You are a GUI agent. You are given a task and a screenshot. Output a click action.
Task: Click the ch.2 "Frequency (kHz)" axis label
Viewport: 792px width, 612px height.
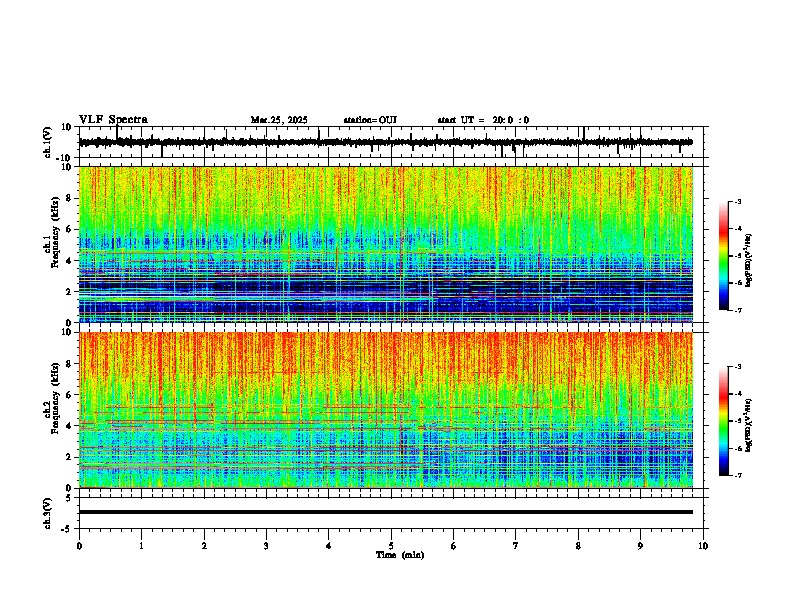[x=55, y=398]
